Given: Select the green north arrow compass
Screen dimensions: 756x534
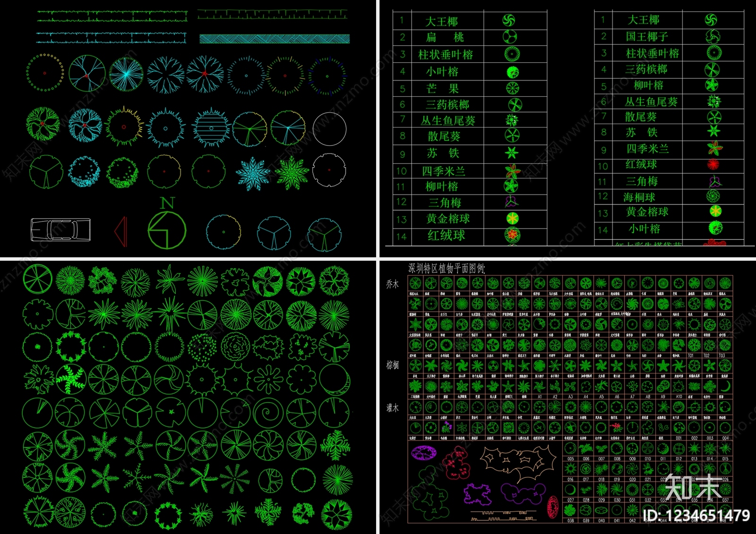Looking at the screenshot, I should (167, 230).
